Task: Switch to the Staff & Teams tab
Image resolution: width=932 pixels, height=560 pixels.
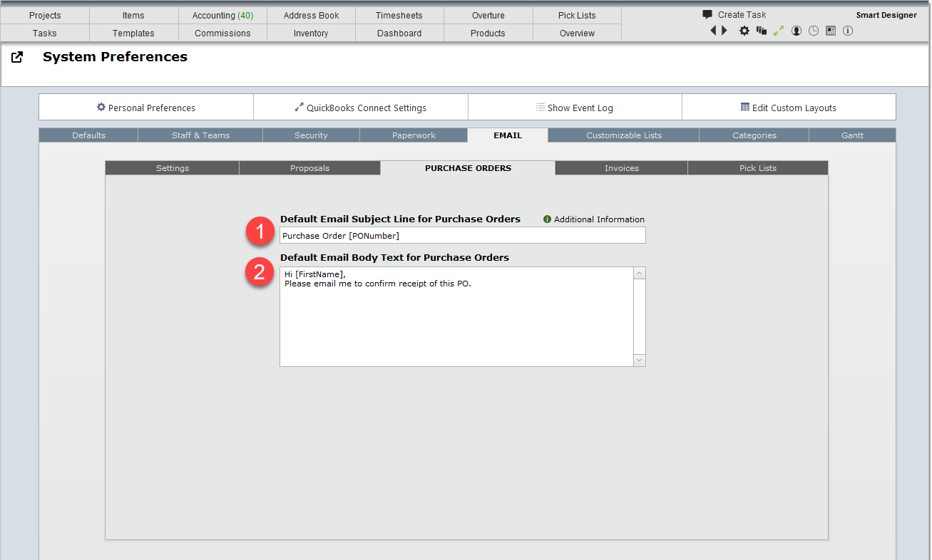Action: [x=200, y=135]
